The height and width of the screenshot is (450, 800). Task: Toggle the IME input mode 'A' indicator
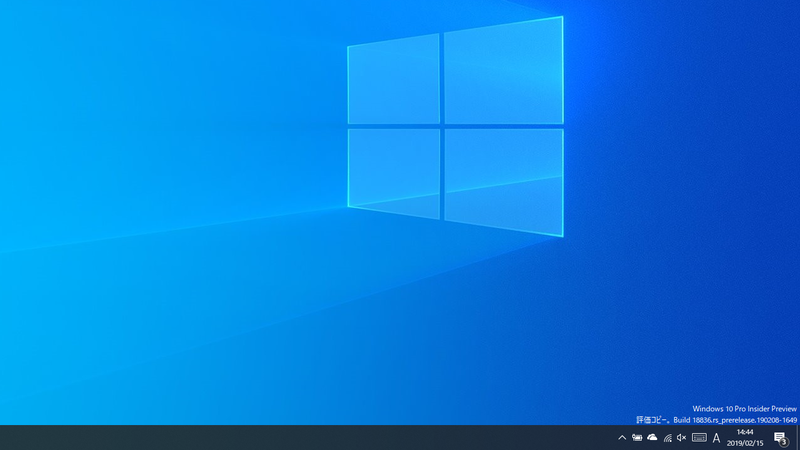[716, 438]
